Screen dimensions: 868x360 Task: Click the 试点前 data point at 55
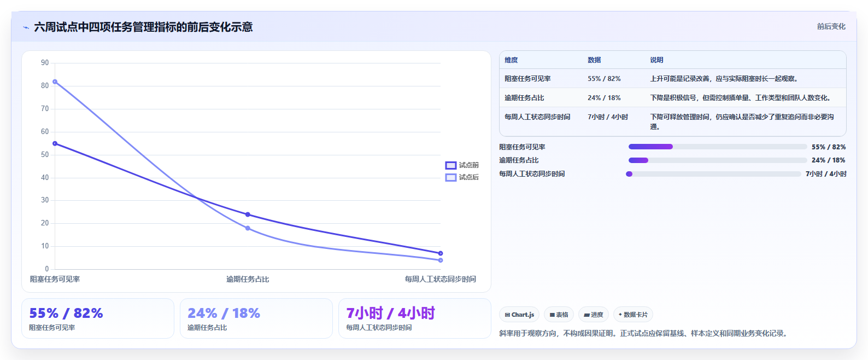(55, 143)
